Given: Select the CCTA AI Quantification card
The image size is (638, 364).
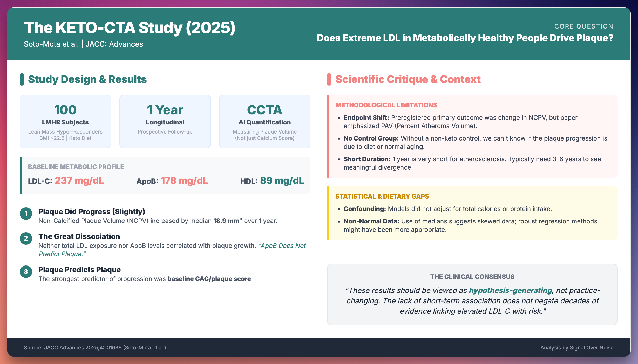Looking at the screenshot, I should [265, 121].
